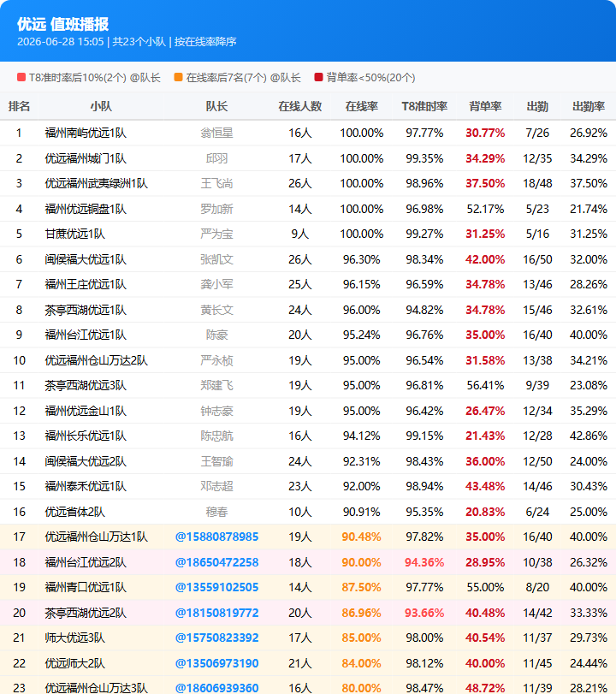Click the 在线人数 column header

pos(300,106)
